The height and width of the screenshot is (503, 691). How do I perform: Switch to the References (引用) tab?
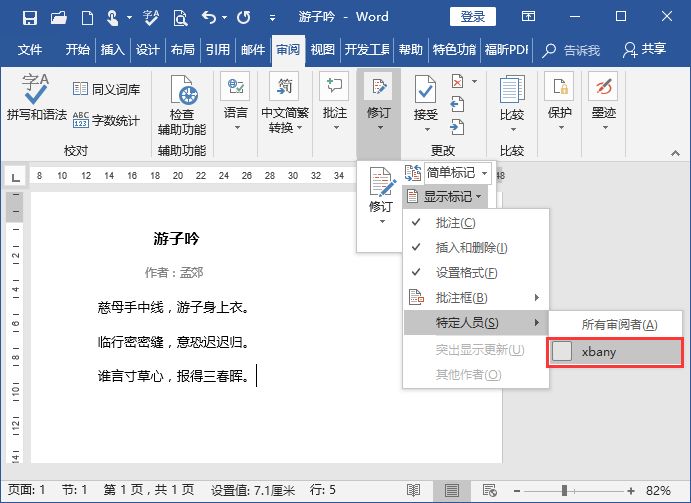(x=217, y=49)
